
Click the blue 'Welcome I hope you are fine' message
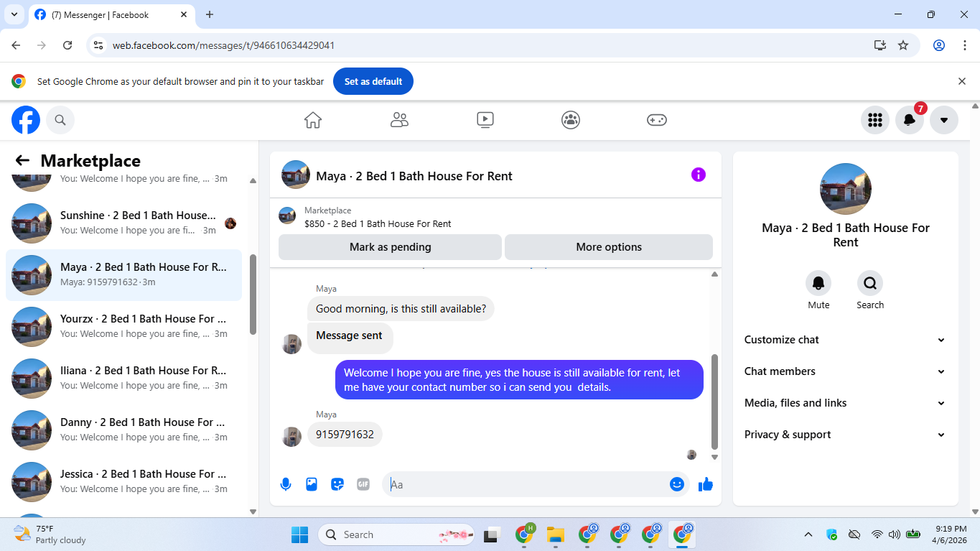coord(519,380)
